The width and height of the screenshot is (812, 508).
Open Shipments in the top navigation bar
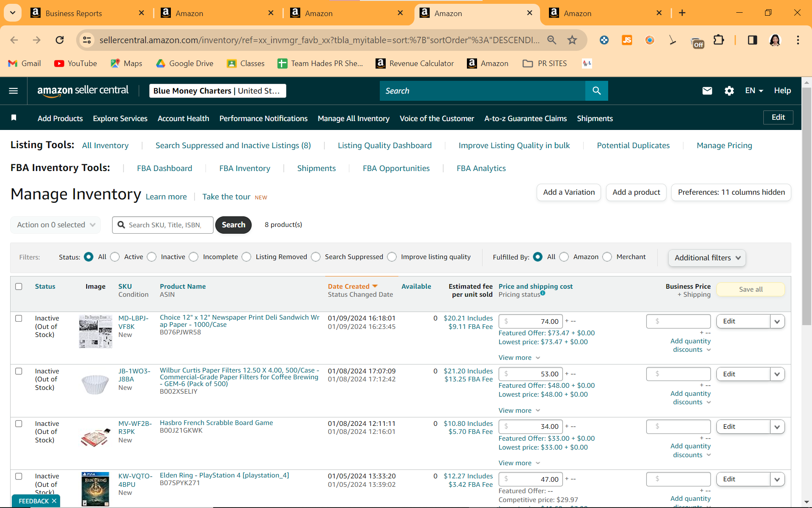595,119
